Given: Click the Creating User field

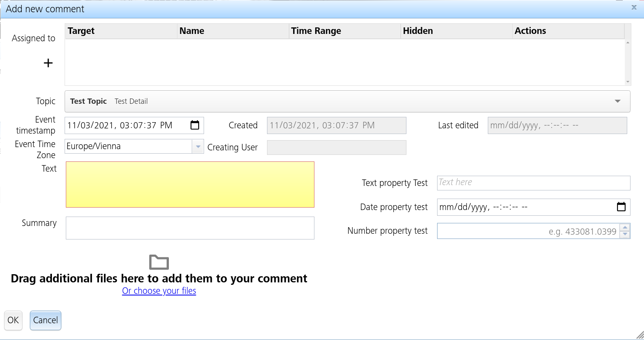Looking at the screenshot, I should (x=337, y=148).
